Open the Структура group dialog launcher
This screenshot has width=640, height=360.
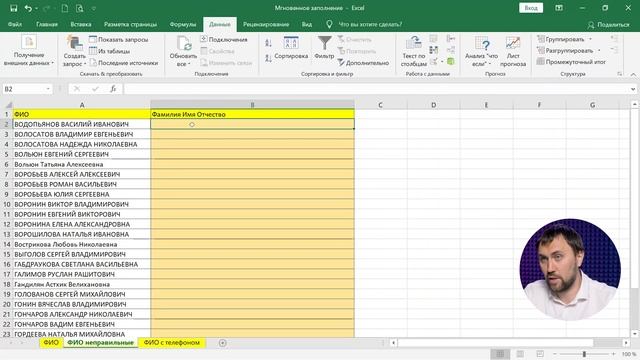619,74
